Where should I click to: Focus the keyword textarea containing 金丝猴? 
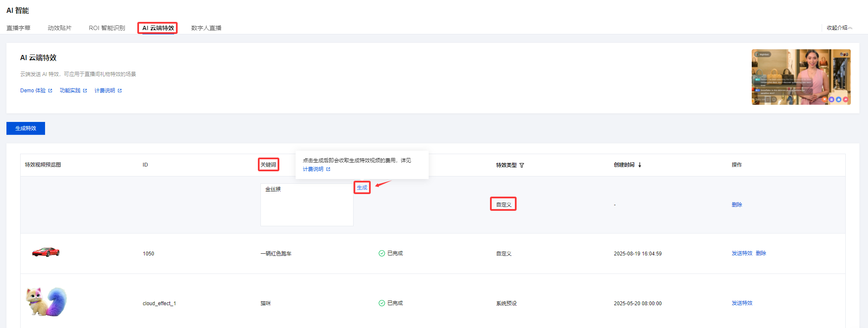[x=307, y=205]
